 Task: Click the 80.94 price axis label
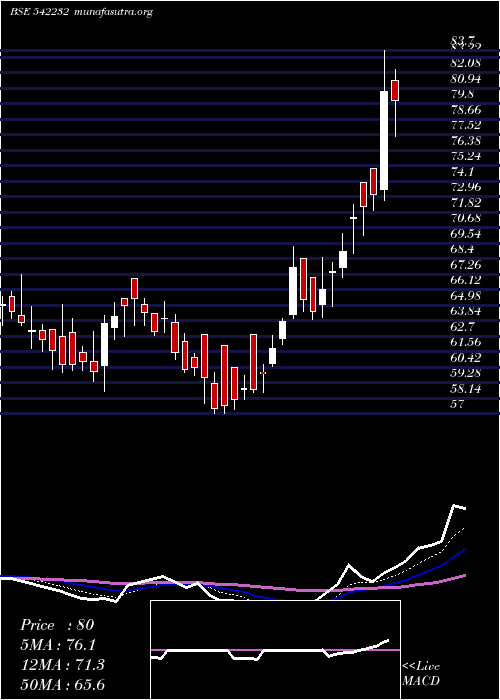[466, 79]
